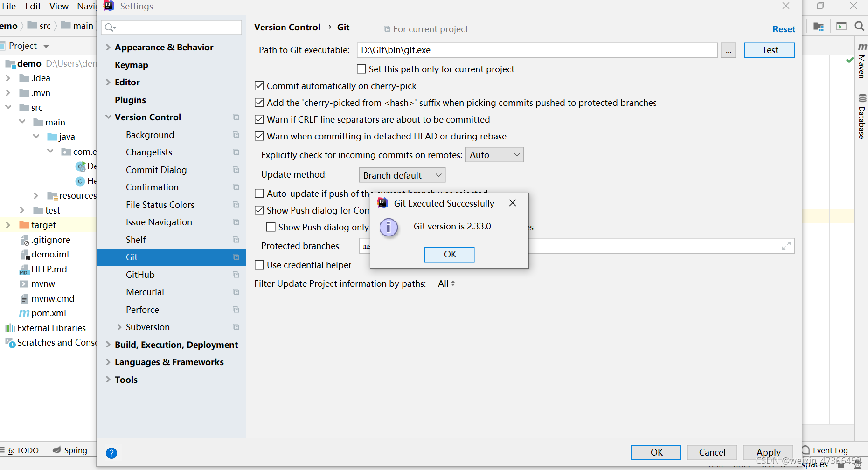This screenshot has width=868, height=470.
Task: Click the project structure toolbar icon
Action: pos(819,27)
